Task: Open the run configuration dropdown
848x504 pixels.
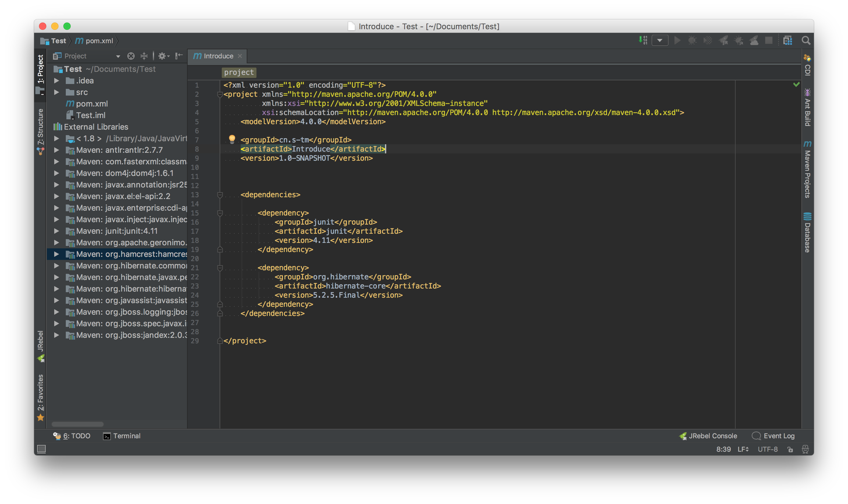Action: (660, 40)
